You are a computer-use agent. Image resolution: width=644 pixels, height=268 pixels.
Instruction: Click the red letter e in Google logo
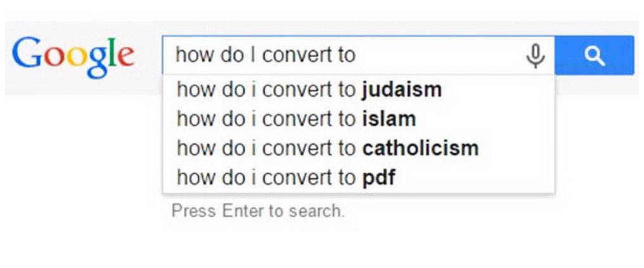(x=126, y=57)
